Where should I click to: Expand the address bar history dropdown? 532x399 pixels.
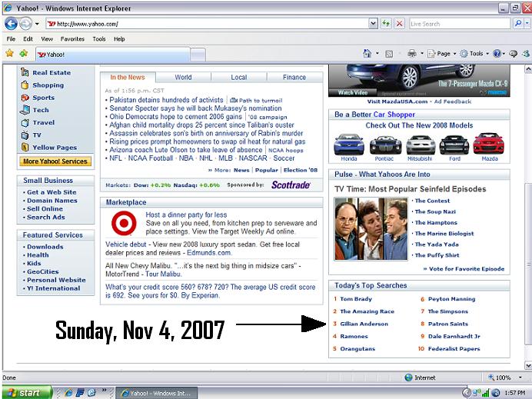[373, 24]
